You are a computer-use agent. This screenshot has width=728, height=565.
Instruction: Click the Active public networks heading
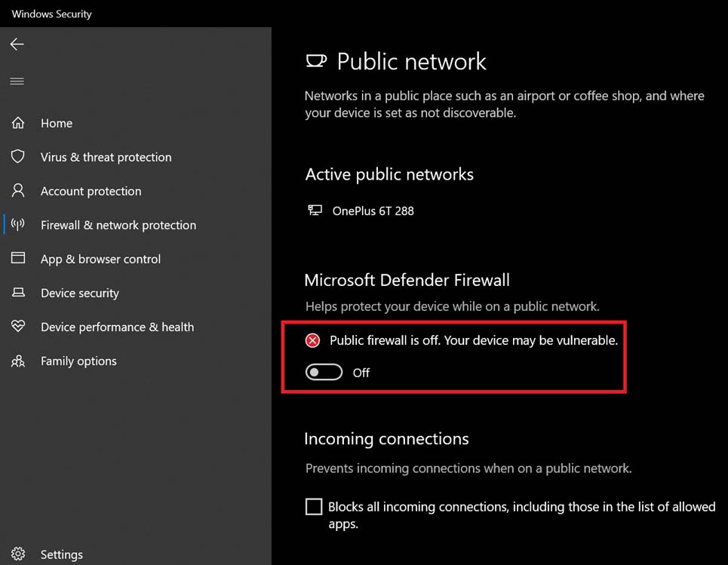(x=389, y=174)
